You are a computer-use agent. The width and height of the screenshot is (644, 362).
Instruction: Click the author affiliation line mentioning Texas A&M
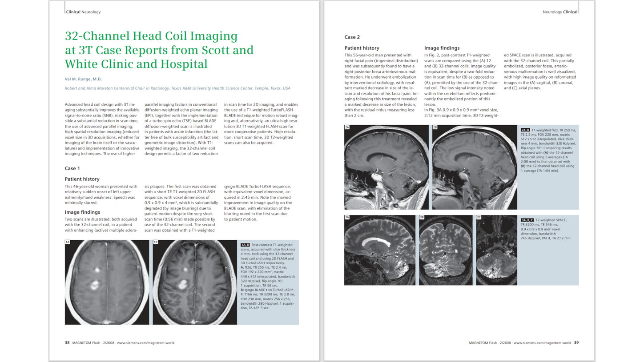(177, 88)
